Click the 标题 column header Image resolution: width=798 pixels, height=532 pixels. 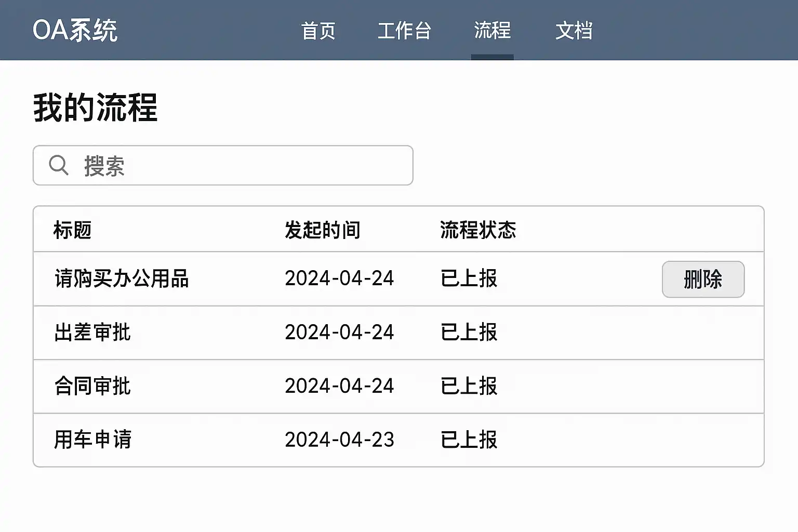pyautogui.click(x=72, y=230)
